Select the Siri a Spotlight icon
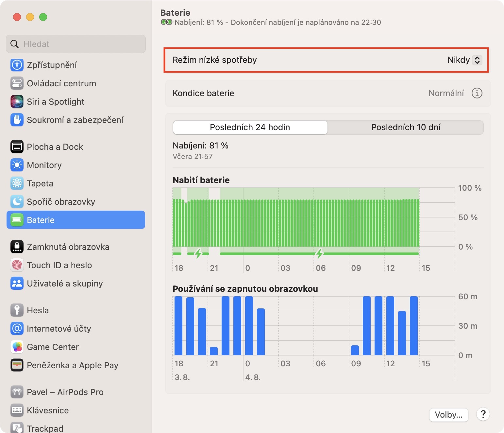 coord(17,101)
